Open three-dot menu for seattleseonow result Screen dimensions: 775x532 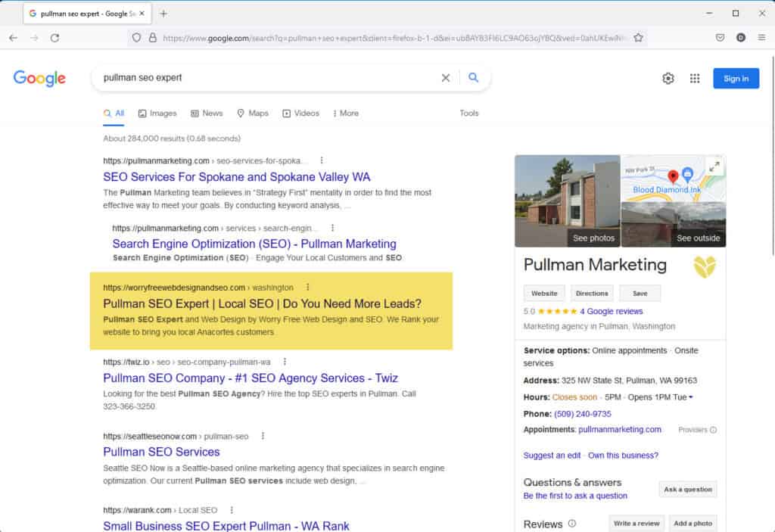point(263,436)
